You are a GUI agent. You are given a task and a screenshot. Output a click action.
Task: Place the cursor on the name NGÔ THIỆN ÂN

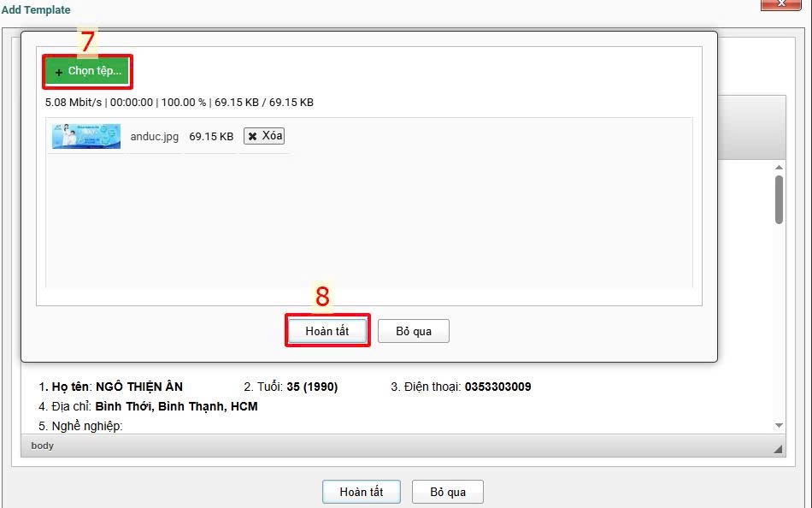138,387
